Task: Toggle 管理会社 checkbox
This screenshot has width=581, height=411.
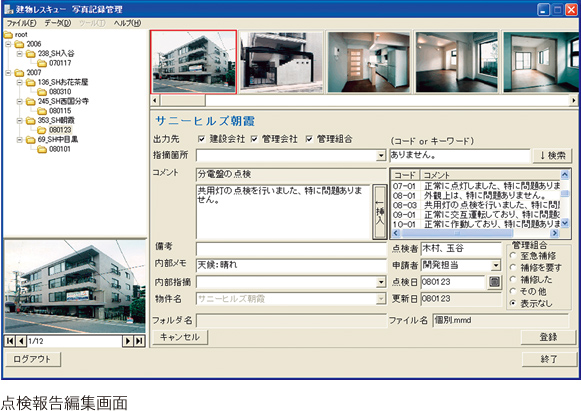Action: pyautogui.click(x=254, y=139)
